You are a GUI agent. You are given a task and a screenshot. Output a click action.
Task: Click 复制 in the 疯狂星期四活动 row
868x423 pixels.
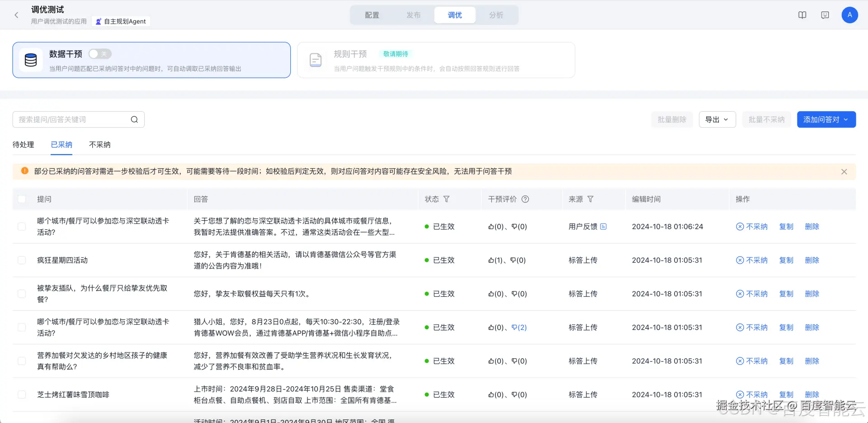tap(786, 260)
